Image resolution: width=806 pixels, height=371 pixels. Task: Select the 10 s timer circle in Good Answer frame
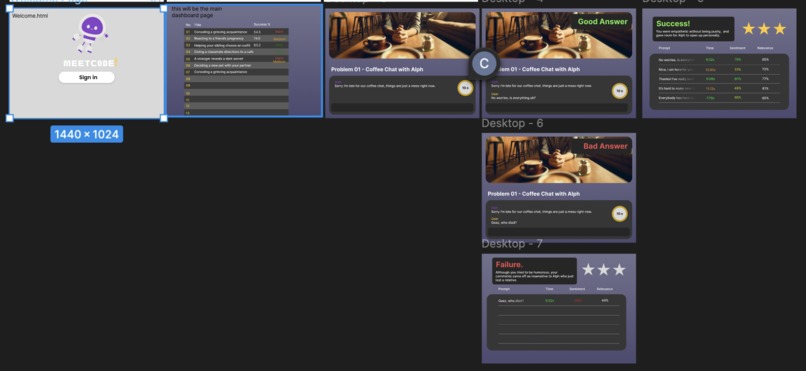tap(619, 91)
